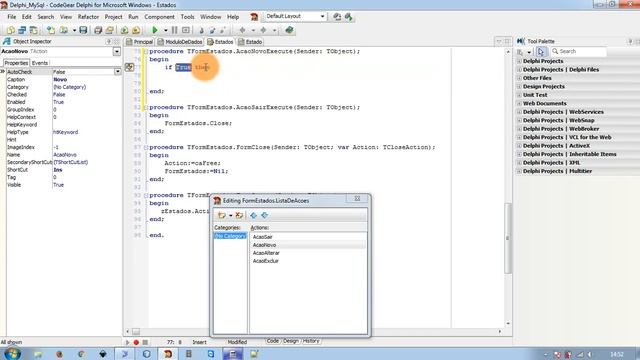The height and width of the screenshot is (360, 640).
Task: Switch to the Principal editor tab
Action: click(x=140, y=42)
